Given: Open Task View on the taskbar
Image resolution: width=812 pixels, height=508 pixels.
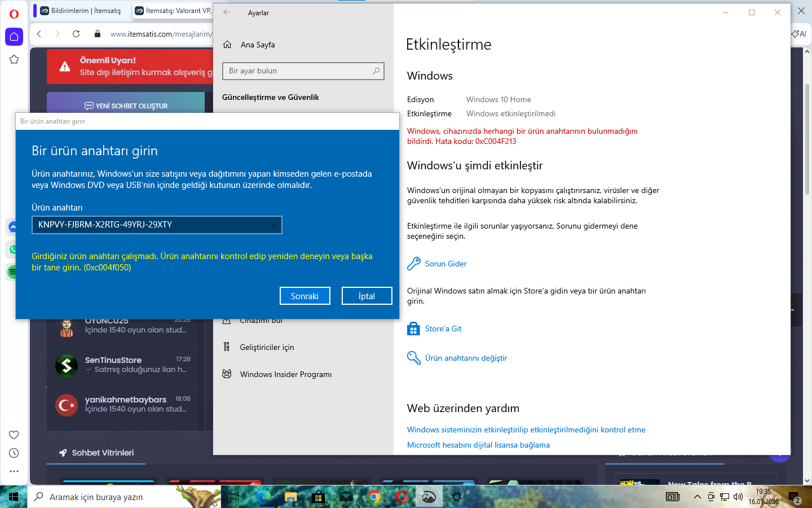Looking at the screenshot, I should pos(235,497).
